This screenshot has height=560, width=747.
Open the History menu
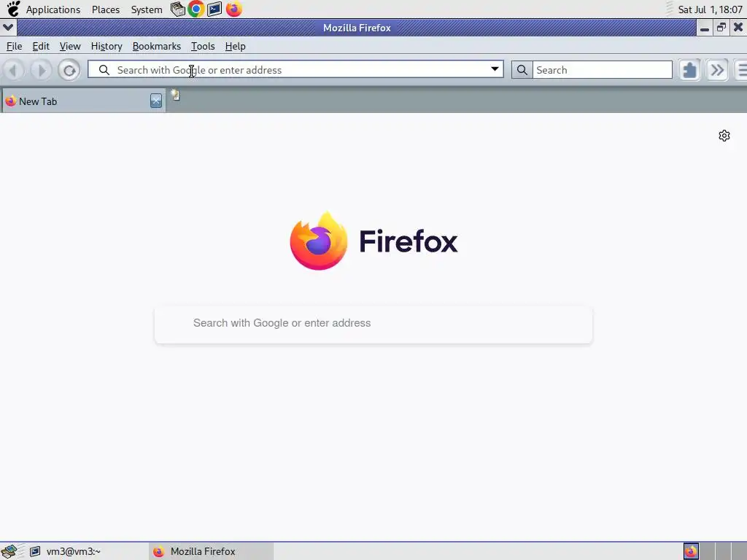click(107, 46)
